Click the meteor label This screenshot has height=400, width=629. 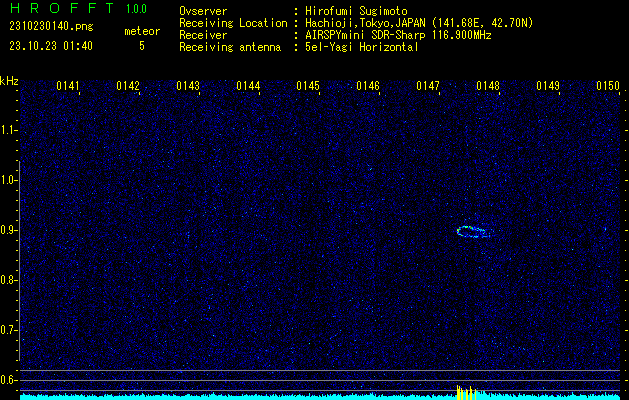142,31
